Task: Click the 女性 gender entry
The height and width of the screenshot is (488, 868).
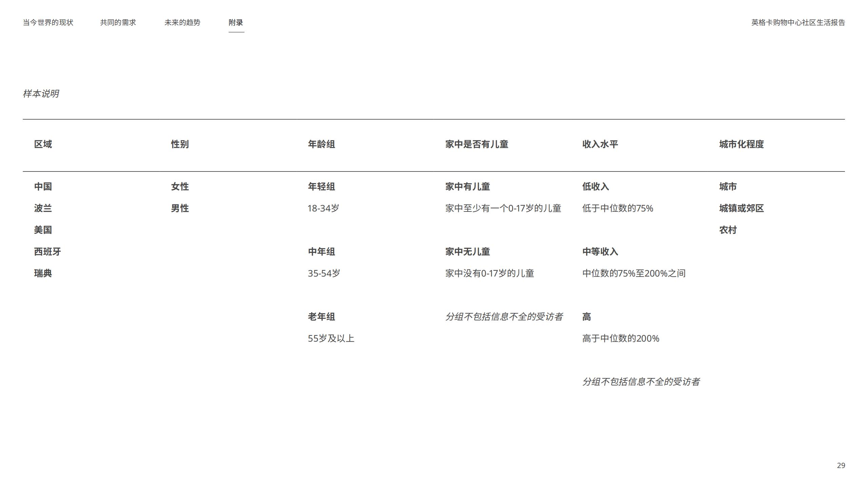Action: pos(180,186)
